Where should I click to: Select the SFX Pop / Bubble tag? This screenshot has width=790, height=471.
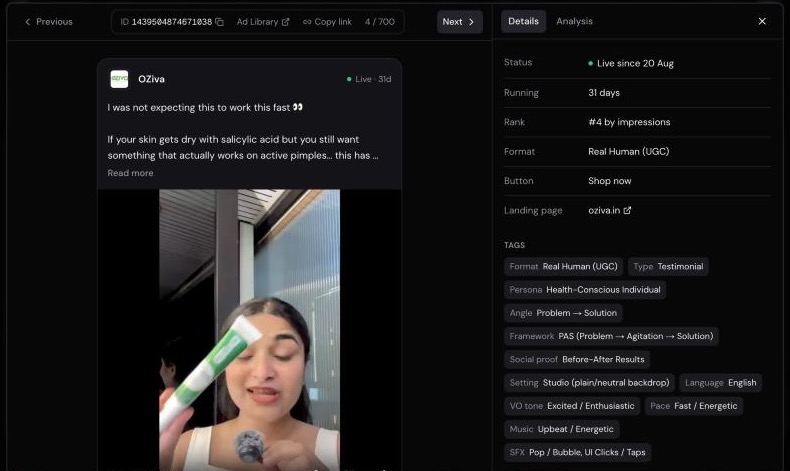577,452
